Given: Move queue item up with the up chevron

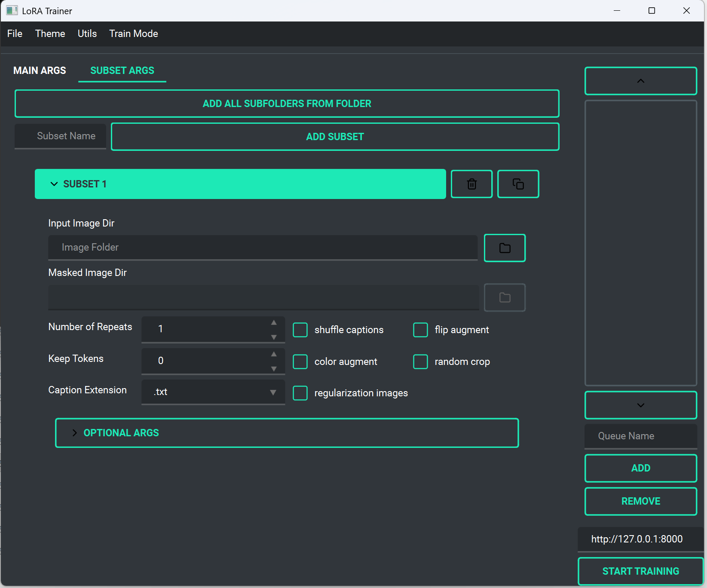Looking at the screenshot, I should 640,81.
